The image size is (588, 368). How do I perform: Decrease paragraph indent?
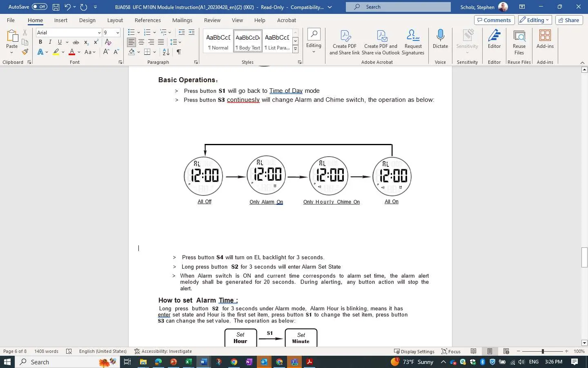click(x=182, y=32)
